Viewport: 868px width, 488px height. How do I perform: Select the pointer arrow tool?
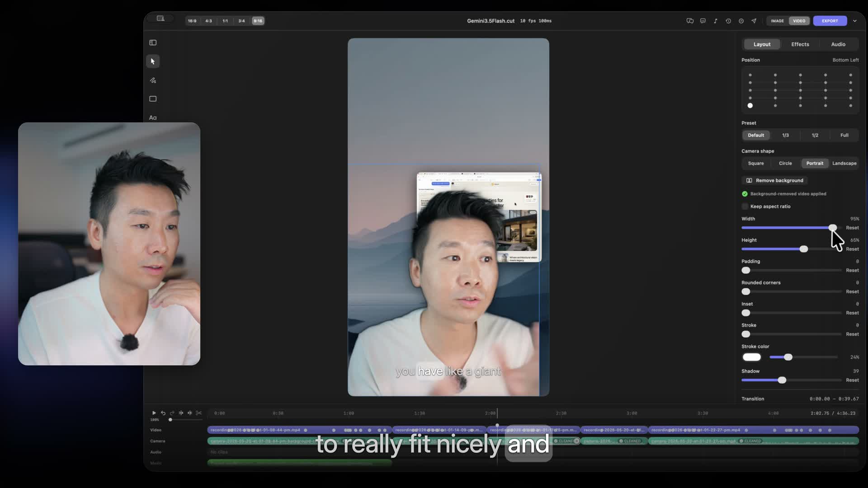point(153,61)
